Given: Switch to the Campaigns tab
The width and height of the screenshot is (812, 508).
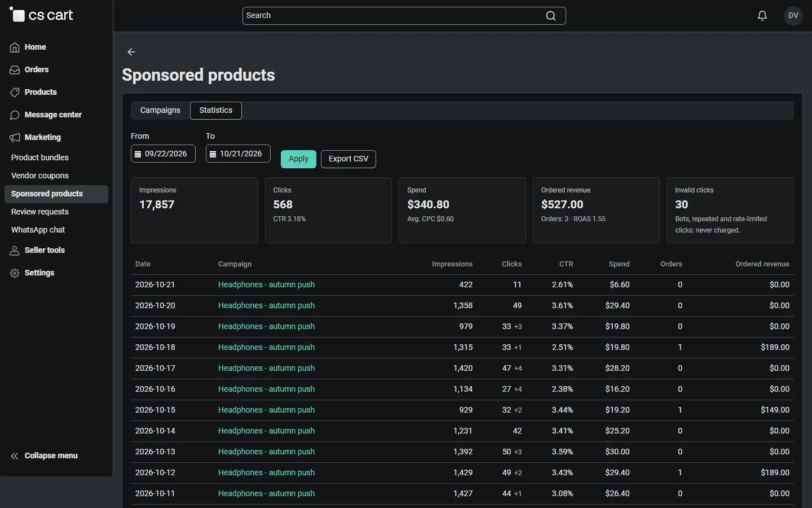Looking at the screenshot, I should point(160,111).
